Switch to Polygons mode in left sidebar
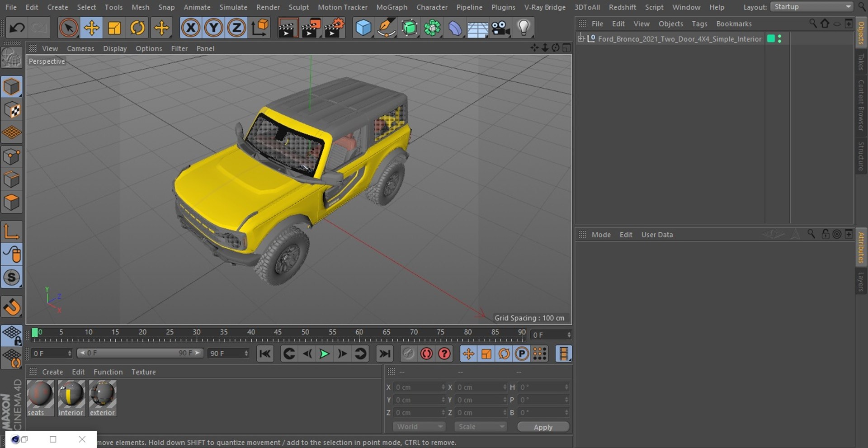The image size is (868, 448). [12, 203]
